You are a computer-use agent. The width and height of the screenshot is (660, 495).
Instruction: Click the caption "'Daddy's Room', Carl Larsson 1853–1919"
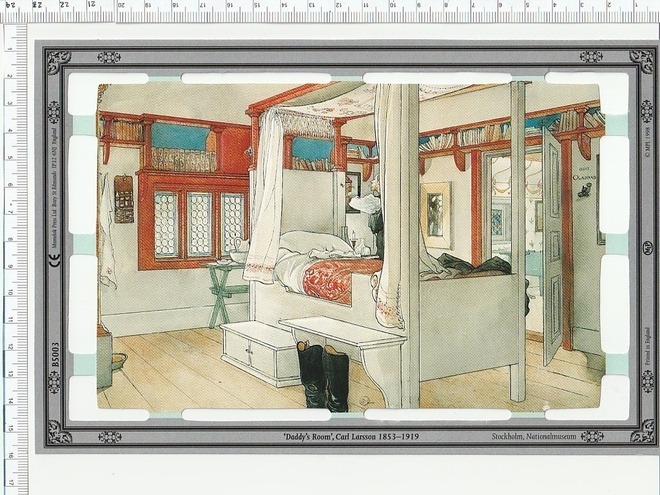click(x=351, y=436)
